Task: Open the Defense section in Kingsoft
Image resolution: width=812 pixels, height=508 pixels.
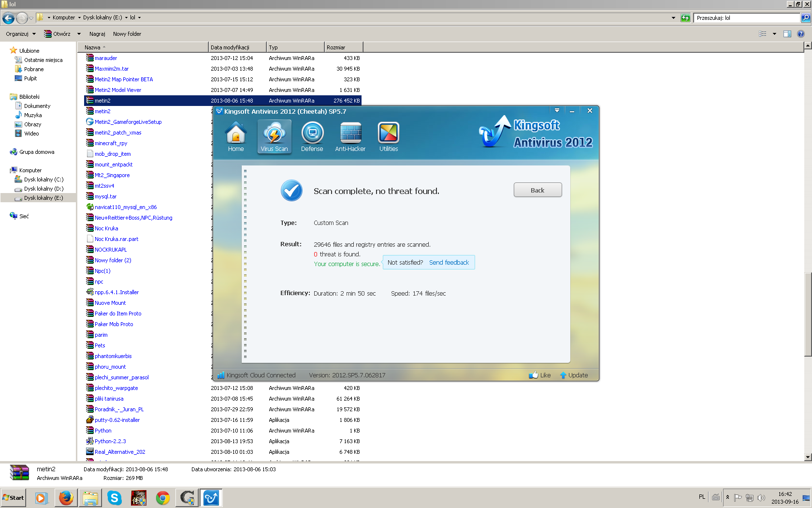Action: tap(312, 136)
